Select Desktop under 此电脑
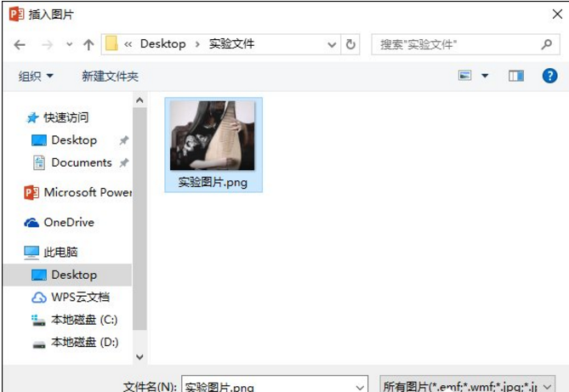Screen dimensions: 569x392 coord(67,275)
